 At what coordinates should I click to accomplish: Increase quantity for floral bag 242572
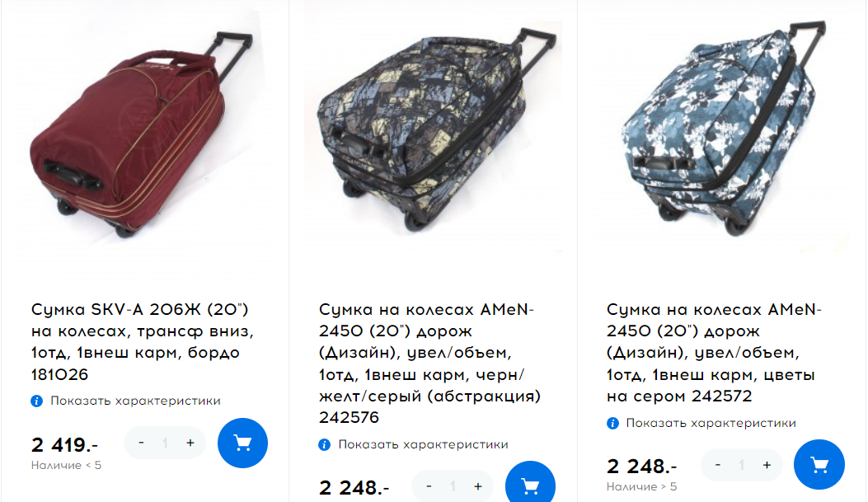(x=767, y=465)
